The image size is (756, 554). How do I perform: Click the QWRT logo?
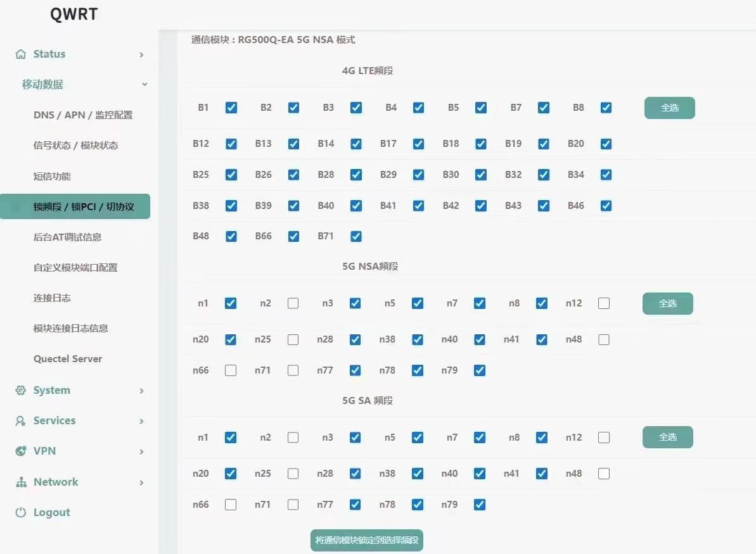[x=74, y=15]
